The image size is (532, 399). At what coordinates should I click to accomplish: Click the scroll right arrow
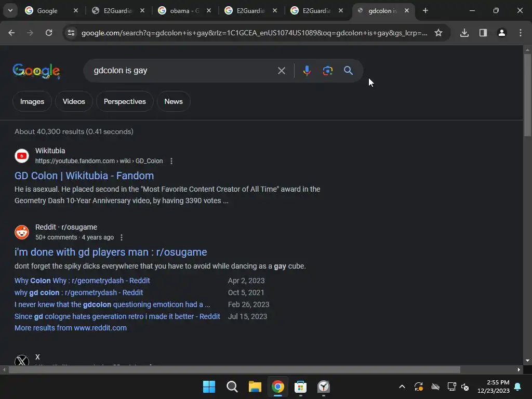519,369
